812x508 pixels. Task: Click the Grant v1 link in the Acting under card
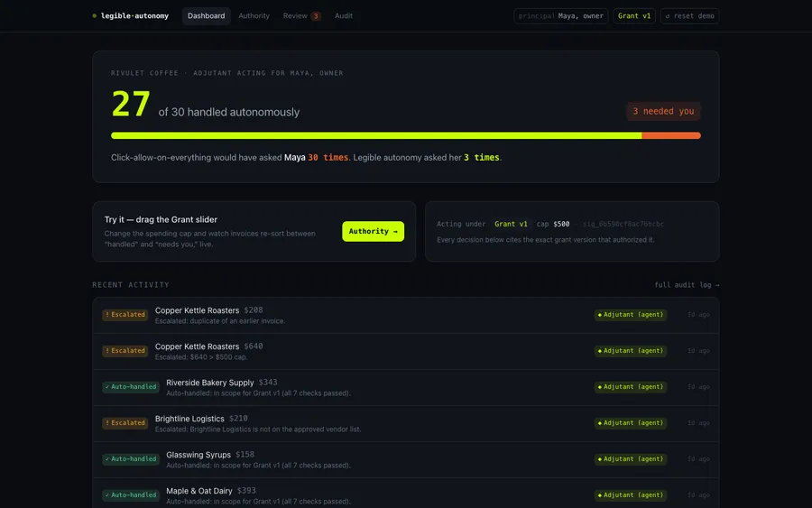pos(511,225)
